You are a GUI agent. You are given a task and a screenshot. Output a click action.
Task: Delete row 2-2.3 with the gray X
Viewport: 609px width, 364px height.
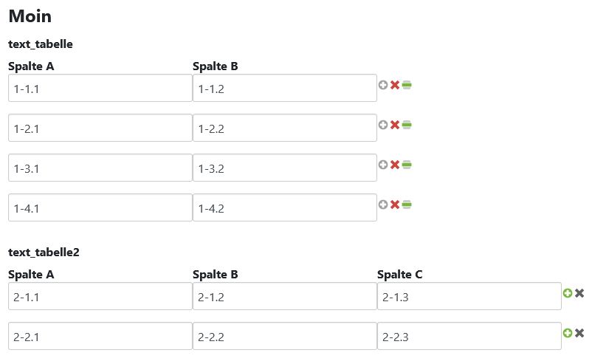579,333
